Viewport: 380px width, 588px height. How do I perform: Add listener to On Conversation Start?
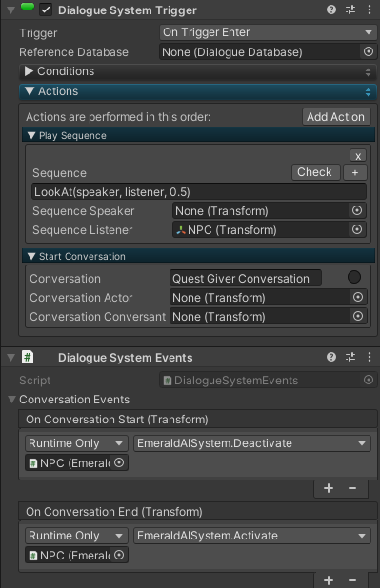pos(329,488)
